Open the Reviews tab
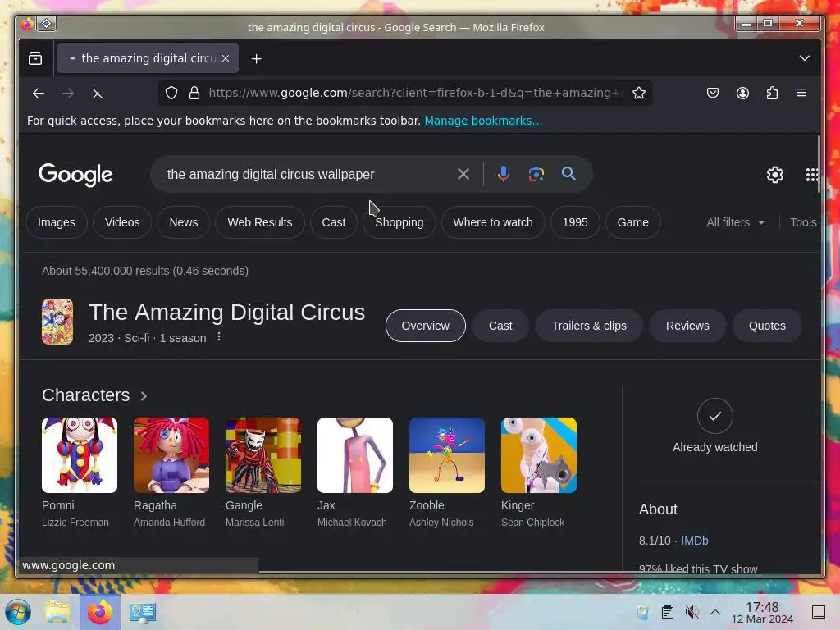The image size is (840, 630). point(687,326)
